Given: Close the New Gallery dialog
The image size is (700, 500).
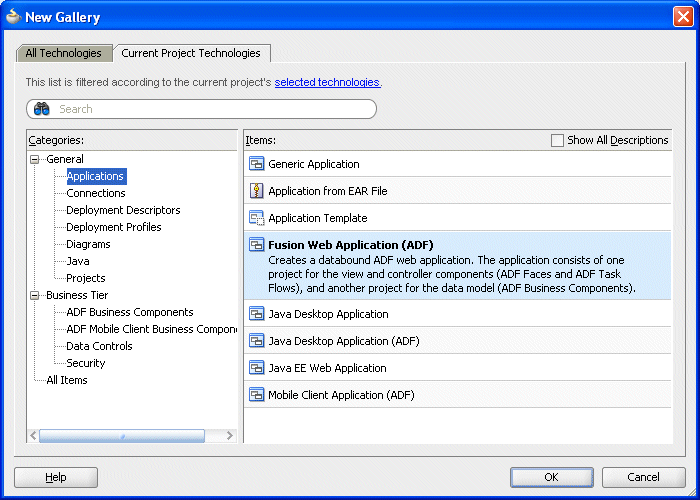Looking at the screenshot, I should click(683, 17).
